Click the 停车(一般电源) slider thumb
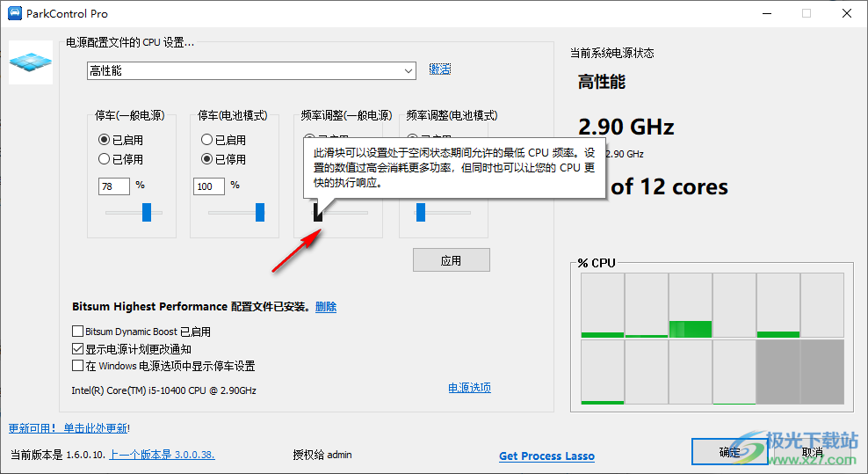The width and height of the screenshot is (868, 474). 147,212
